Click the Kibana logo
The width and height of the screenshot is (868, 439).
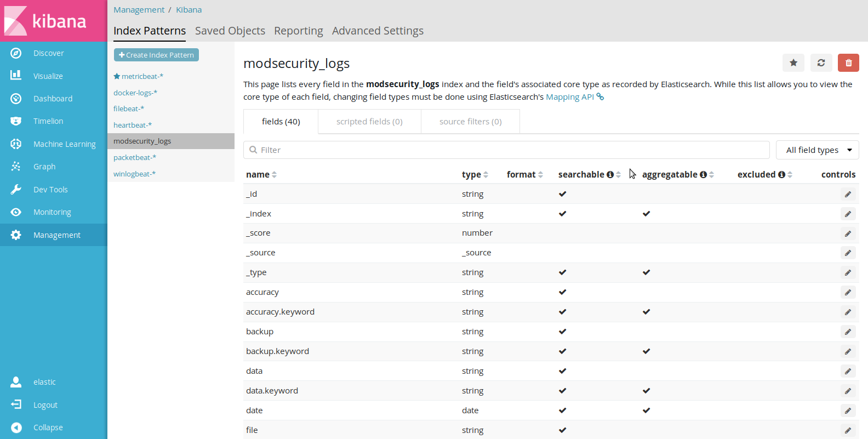[x=46, y=21]
